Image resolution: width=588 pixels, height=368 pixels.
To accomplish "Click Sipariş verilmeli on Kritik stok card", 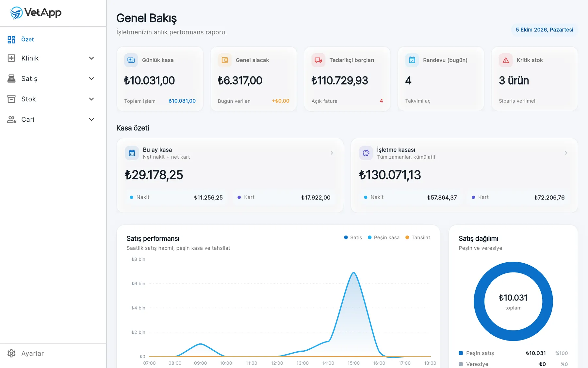I will click(517, 101).
